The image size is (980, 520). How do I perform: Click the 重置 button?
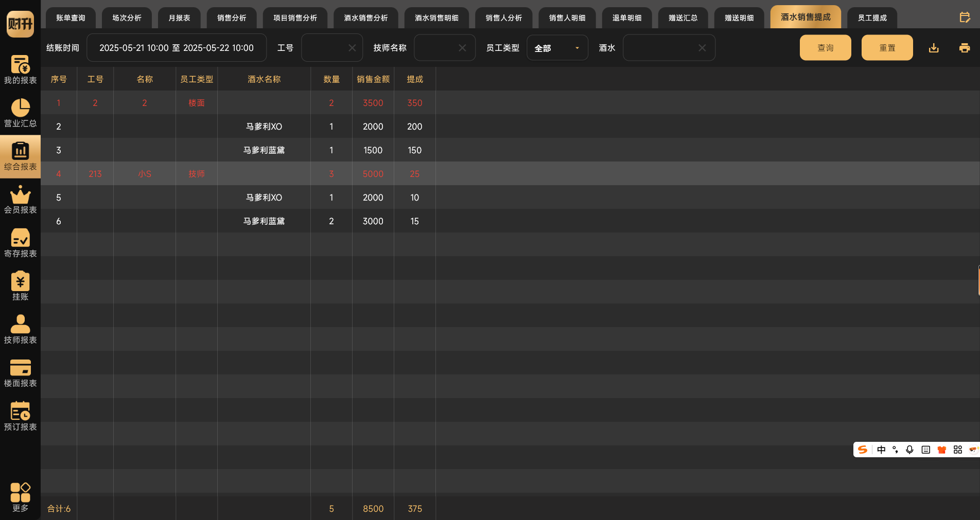pyautogui.click(x=887, y=48)
